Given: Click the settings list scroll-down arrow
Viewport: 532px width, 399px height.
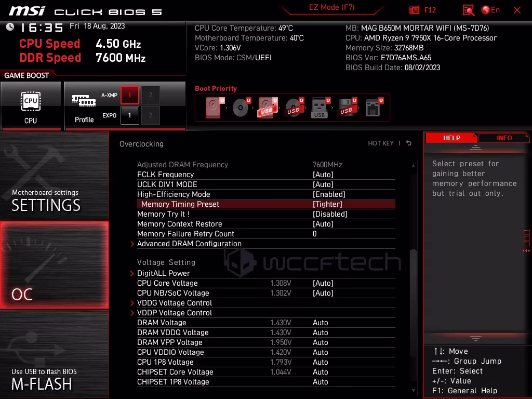Looking at the screenshot, I should (x=413, y=391).
